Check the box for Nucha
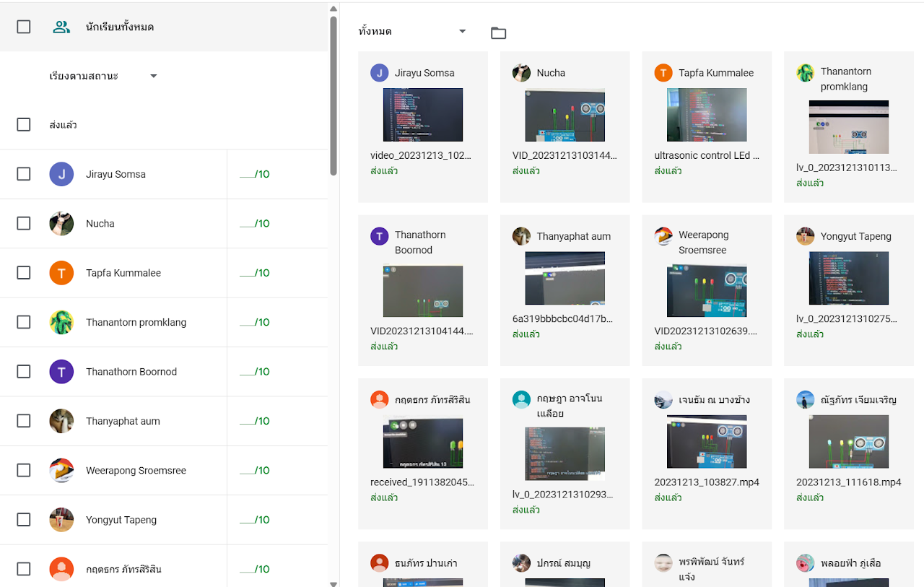Viewport: 924px width, 587px height. click(x=24, y=224)
